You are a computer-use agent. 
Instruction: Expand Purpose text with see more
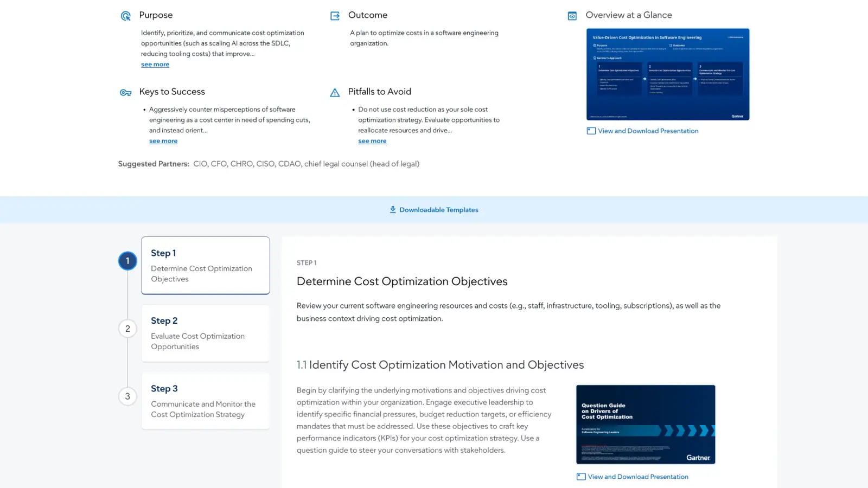155,65
